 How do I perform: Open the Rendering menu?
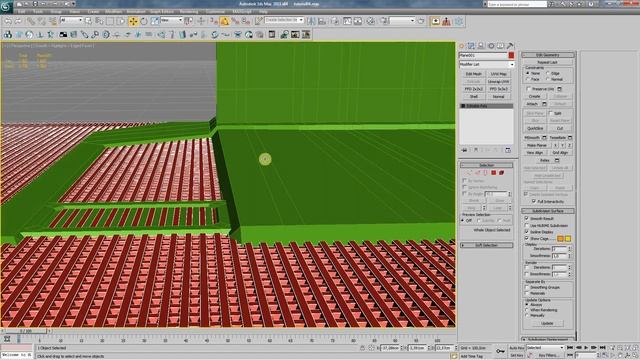pyautogui.click(x=189, y=12)
